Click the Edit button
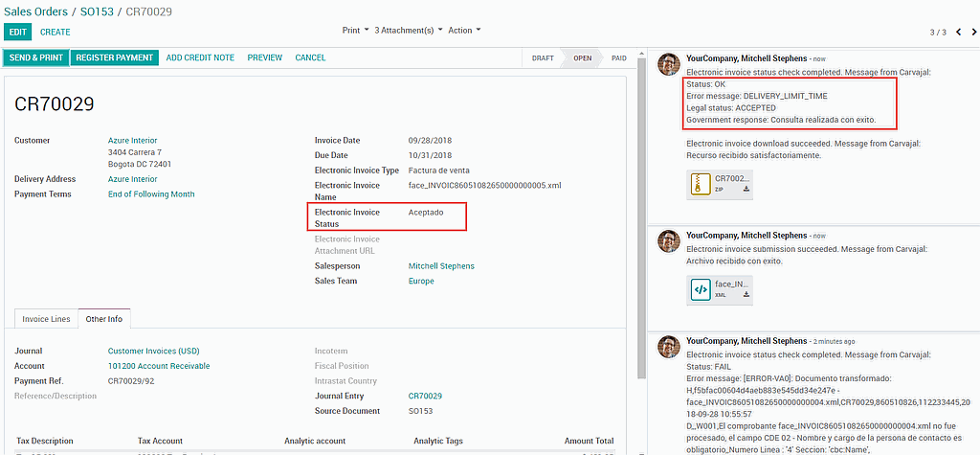Screen dimensions: 980x455 17,32
